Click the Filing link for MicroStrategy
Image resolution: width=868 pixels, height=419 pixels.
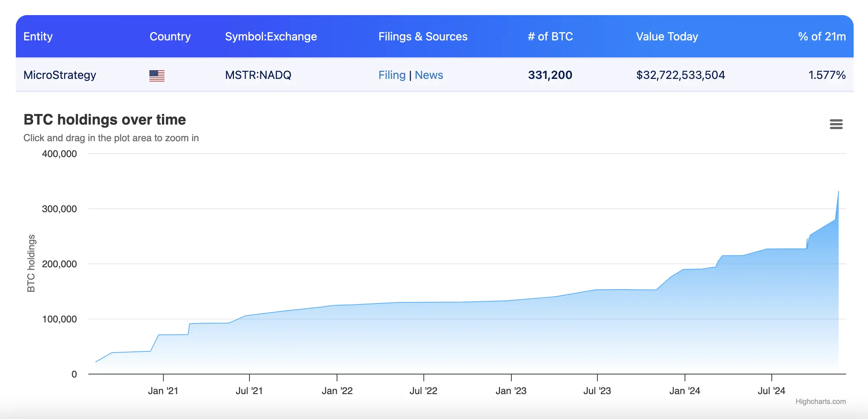(x=388, y=75)
